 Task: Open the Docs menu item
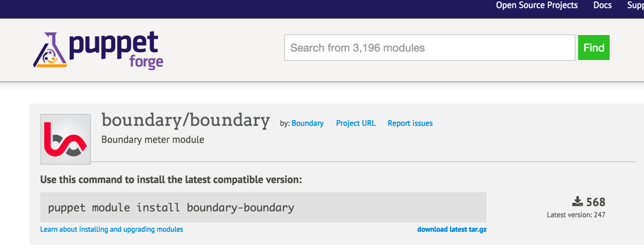click(603, 5)
